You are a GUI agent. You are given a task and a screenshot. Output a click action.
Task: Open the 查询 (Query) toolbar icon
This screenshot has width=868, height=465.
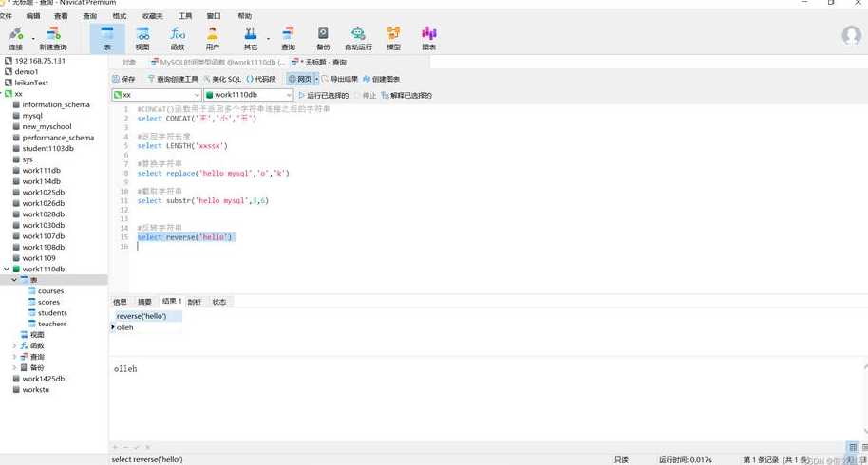tap(289, 38)
